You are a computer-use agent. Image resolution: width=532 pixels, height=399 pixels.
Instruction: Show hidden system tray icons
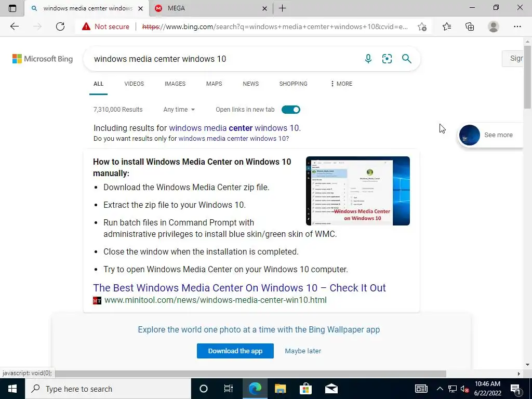(x=440, y=389)
